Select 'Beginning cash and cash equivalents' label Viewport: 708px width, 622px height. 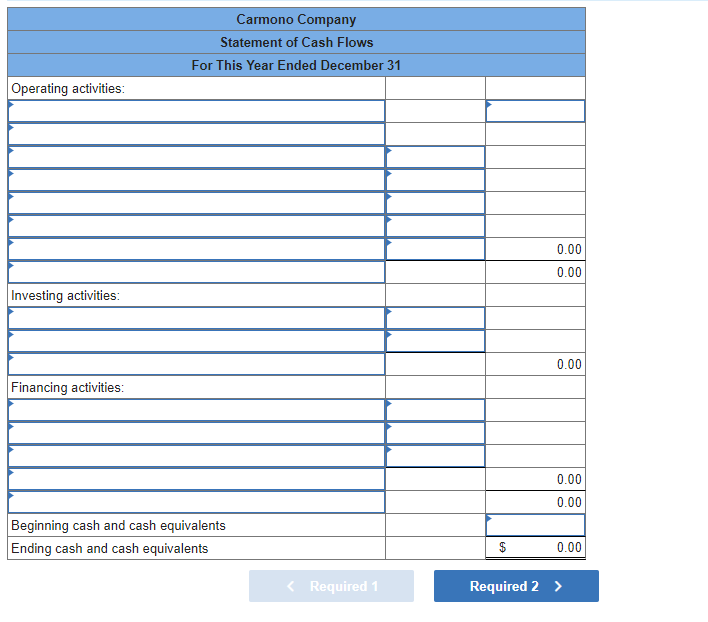point(118,526)
